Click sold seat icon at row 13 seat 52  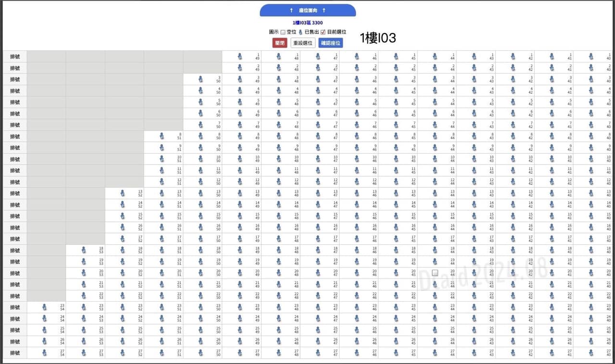[x=123, y=193]
